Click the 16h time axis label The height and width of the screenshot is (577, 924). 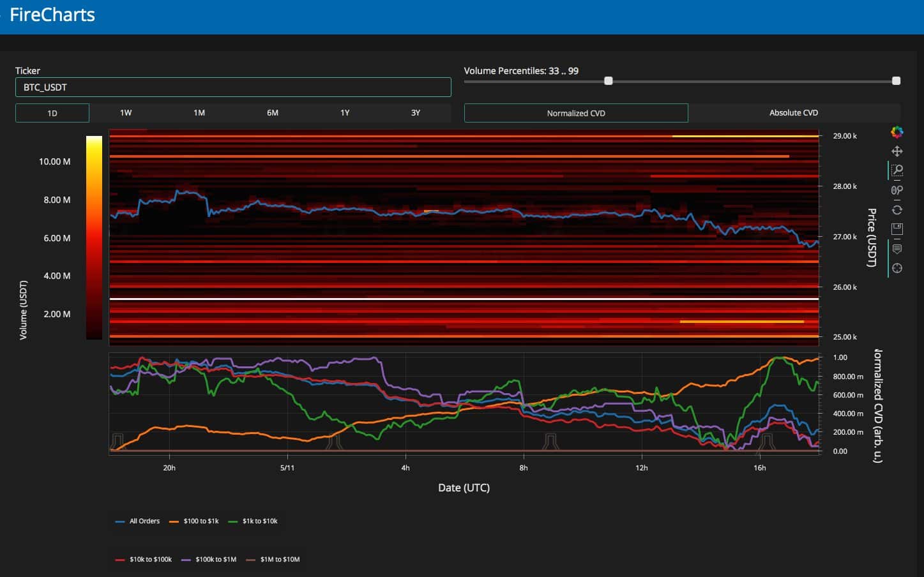(x=759, y=468)
